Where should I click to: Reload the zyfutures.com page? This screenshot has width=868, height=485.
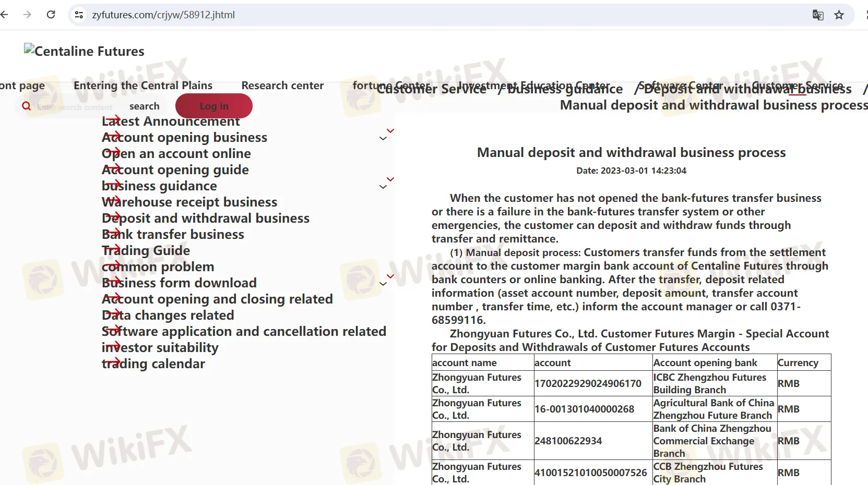pos(51,15)
